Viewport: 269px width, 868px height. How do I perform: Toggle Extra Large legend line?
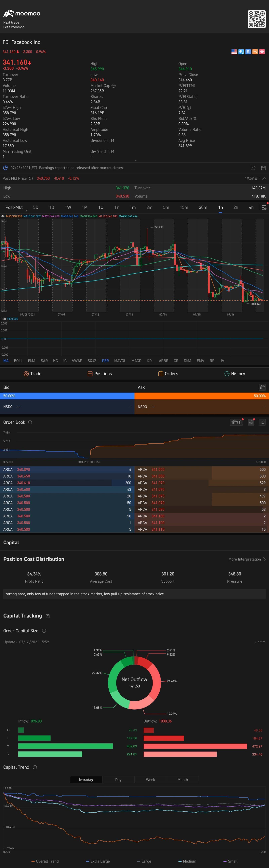(98, 861)
